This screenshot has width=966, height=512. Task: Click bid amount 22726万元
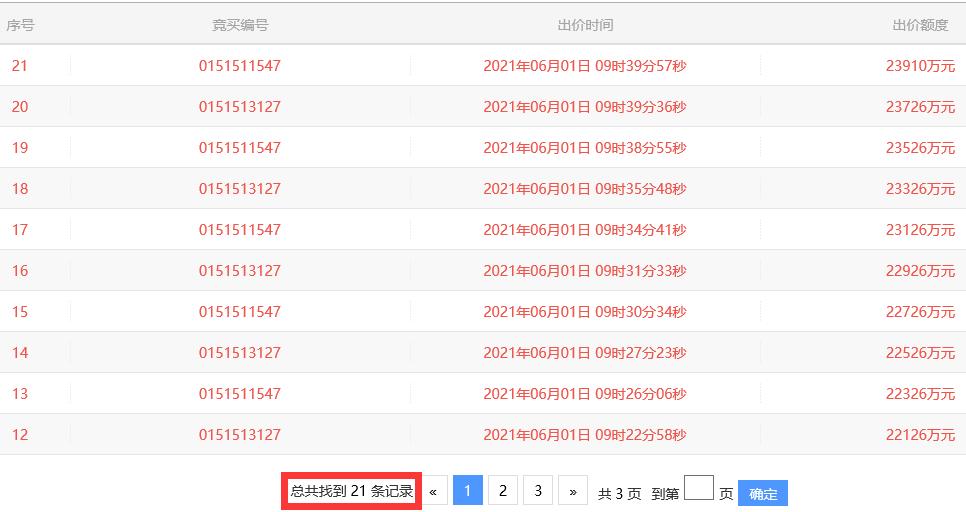(920, 312)
